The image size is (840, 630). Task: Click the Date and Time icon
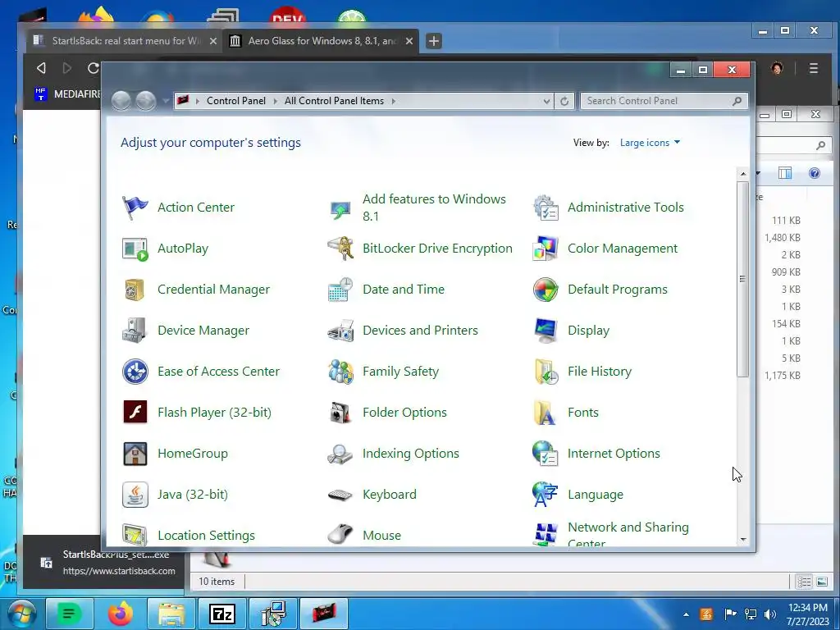[x=340, y=290]
